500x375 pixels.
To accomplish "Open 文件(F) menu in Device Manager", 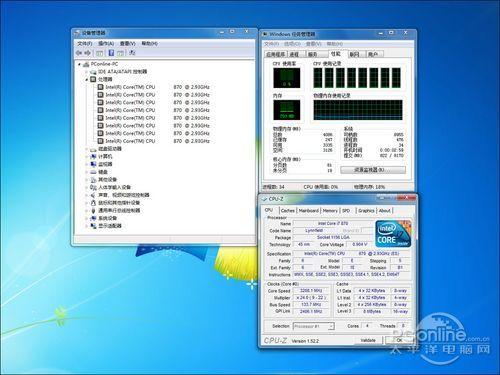I will click(x=85, y=44).
